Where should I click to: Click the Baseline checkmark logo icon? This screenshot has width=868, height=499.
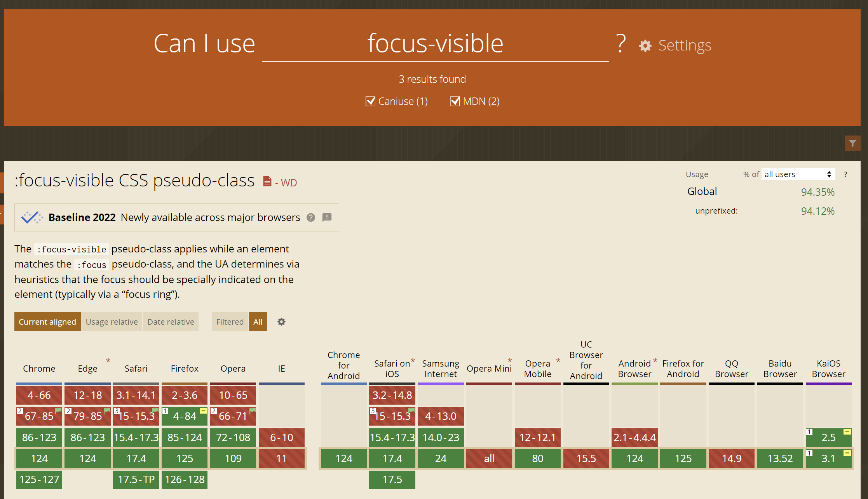32,217
